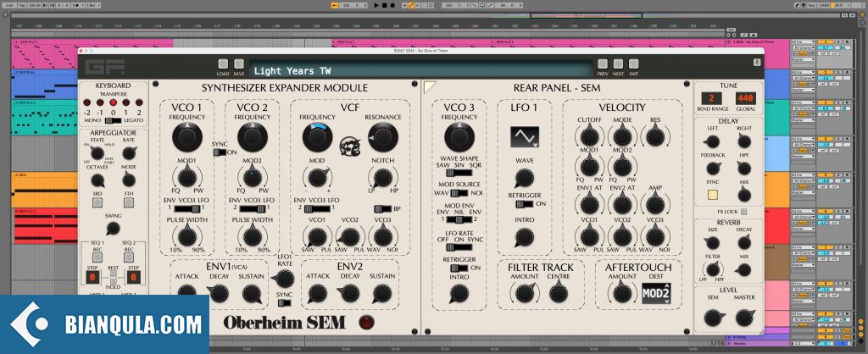Start playback in Ableton transport
868x354 pixels.
(376, 5)
